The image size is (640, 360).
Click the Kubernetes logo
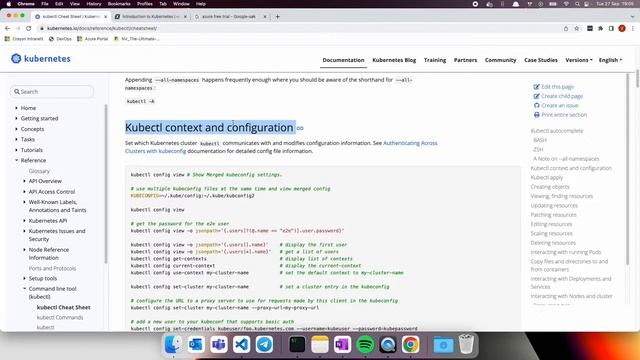[x=40, y=59]
